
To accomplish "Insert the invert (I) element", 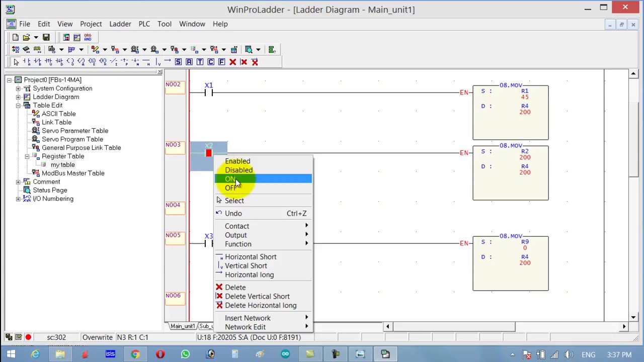I will click(x=113, y=62).
